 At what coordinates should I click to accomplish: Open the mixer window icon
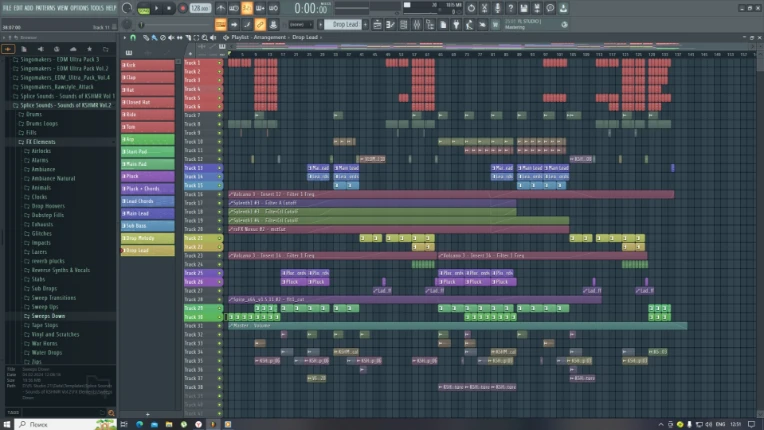point(417,24)
